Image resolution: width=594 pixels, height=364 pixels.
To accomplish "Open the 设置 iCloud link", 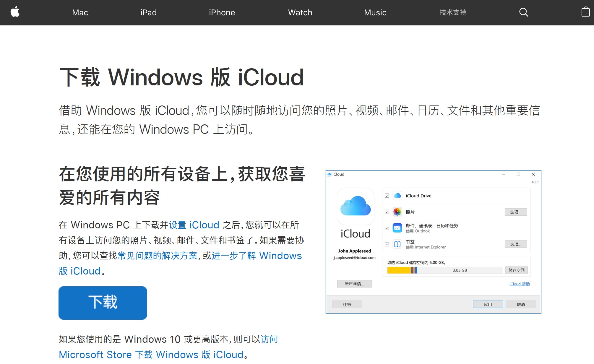I will click(x=194, y=225).
